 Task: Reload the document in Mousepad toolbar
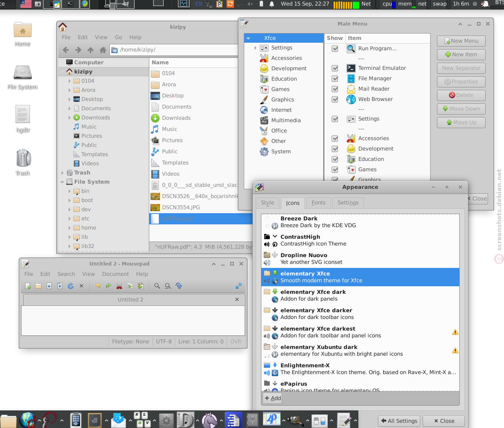point(71,286)
